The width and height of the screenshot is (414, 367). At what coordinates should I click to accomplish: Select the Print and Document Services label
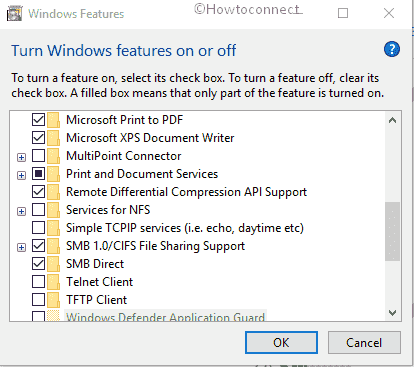[142, 174]
